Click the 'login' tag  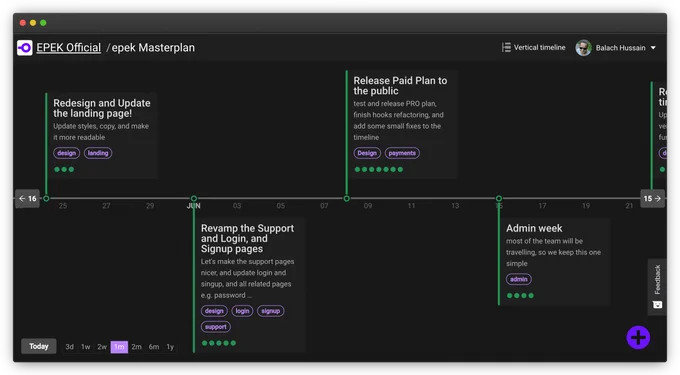[242, 311]
